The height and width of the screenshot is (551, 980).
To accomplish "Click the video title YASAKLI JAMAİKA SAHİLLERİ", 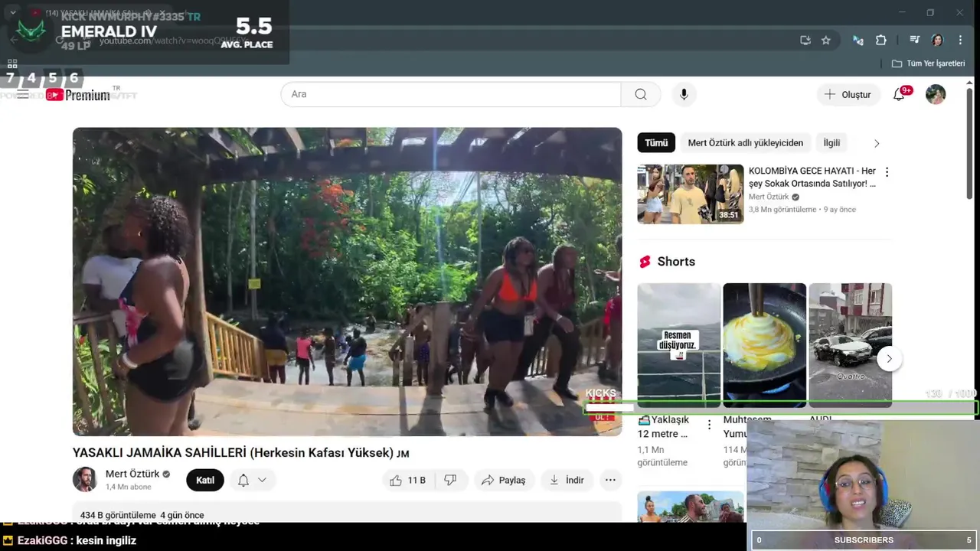I will tap(241, 452).
